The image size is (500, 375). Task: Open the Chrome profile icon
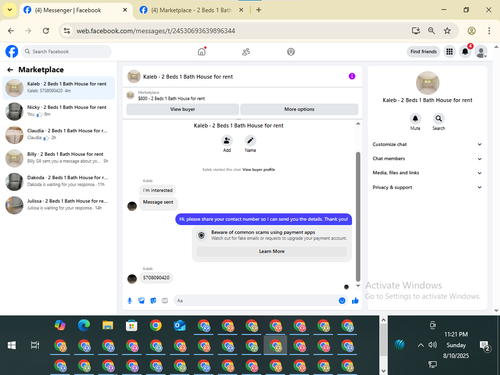coord(471,31)
